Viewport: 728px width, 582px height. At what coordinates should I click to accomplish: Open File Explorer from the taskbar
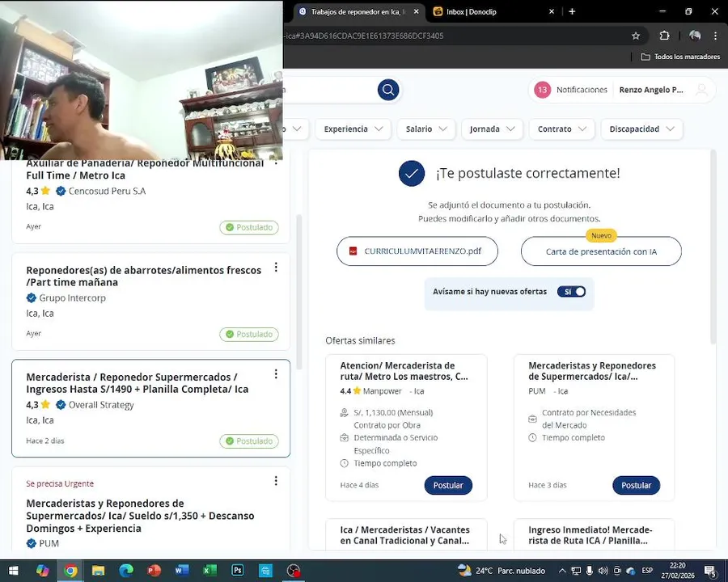[x=98, y=571]
